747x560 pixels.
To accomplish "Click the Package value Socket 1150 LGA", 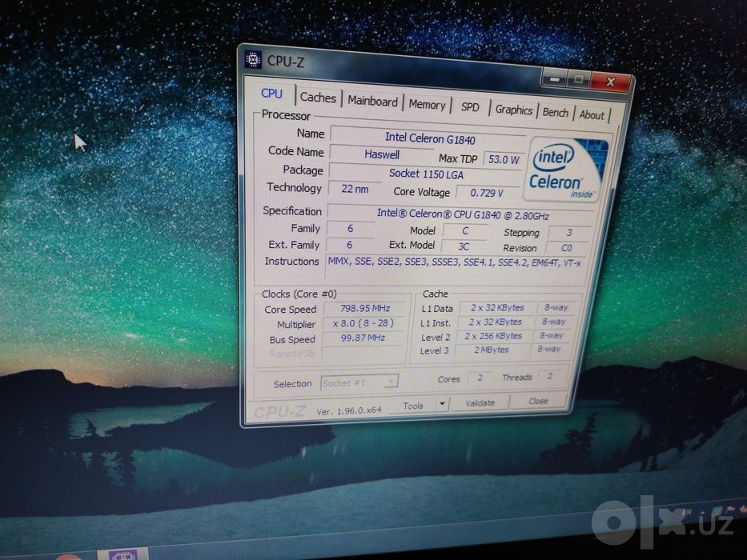I will pos(425,174).
